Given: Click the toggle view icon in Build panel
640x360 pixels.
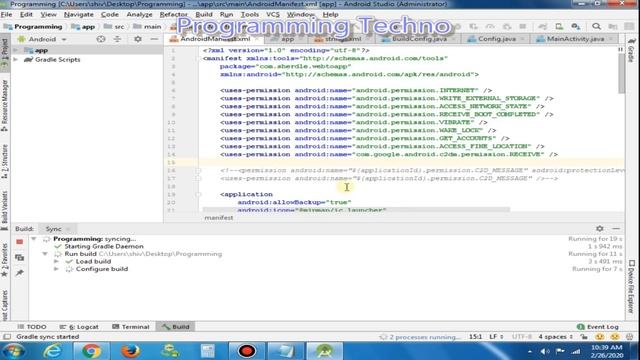Looking at the screenshot, I should [x=19, y=258].
